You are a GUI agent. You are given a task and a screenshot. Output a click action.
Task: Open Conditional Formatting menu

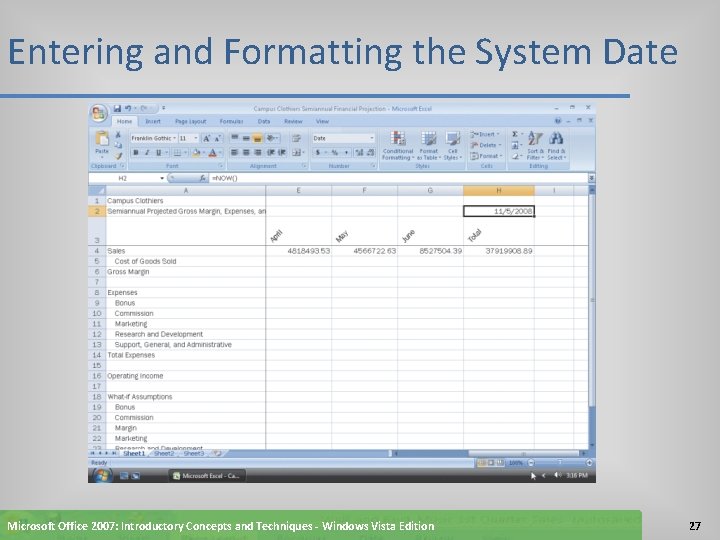pyautogui.click(x=398, y=146)
